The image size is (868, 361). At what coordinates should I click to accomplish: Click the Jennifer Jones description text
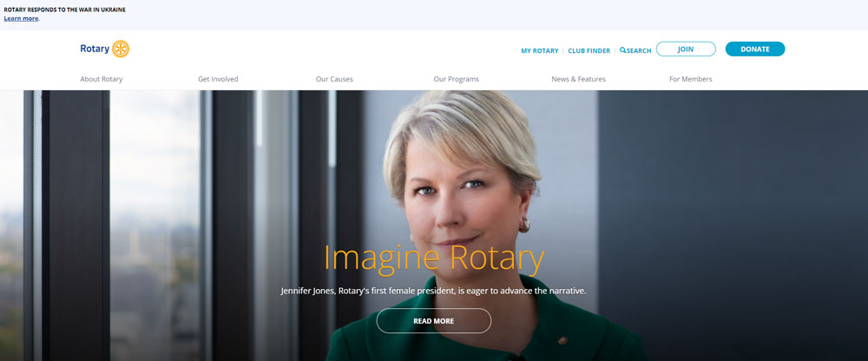[x=433, y=291]
